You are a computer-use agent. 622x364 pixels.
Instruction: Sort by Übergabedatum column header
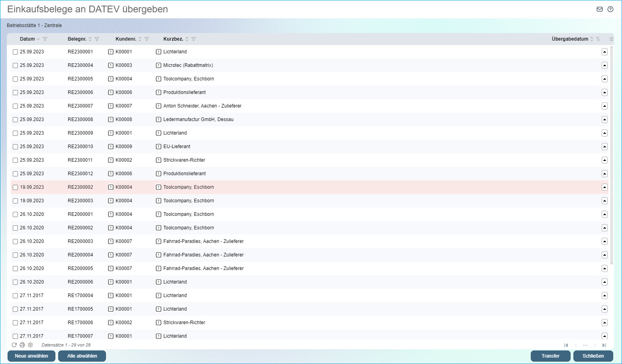[570, 39]
